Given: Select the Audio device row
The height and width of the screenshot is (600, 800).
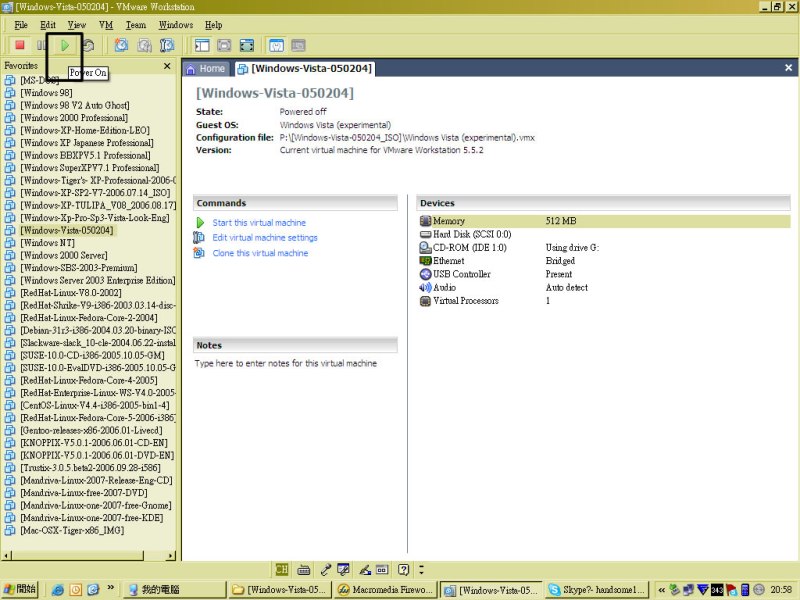Looking at the screenshot, I should [604, 287].
